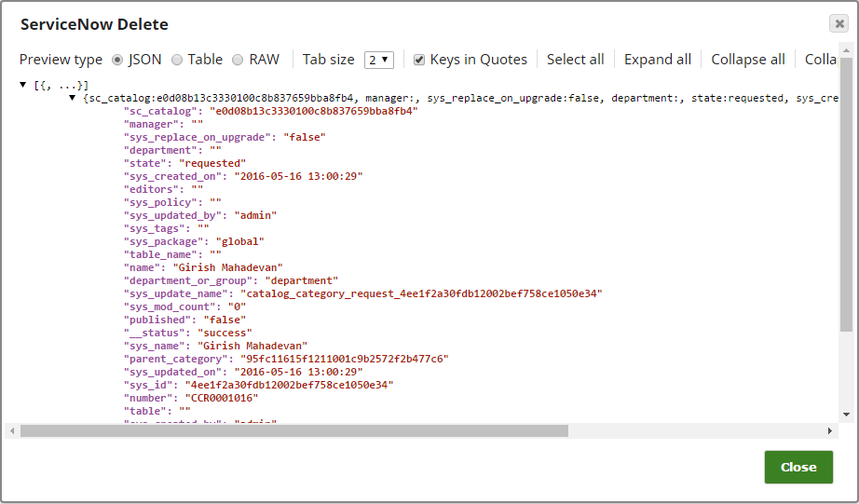The height and width of the screenshot is (504, 859).
Task: Click the "Tab size" label
Action: click(329, 60)
